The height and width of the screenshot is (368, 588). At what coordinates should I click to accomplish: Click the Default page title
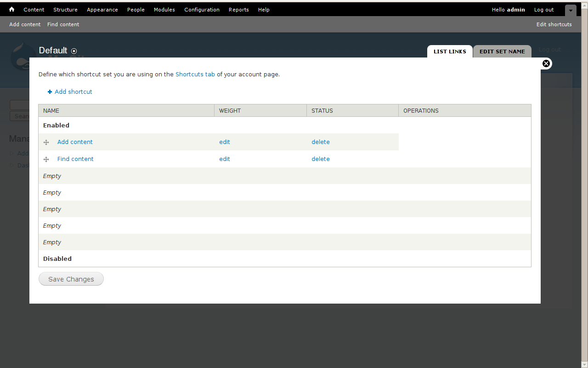(53, 50)
